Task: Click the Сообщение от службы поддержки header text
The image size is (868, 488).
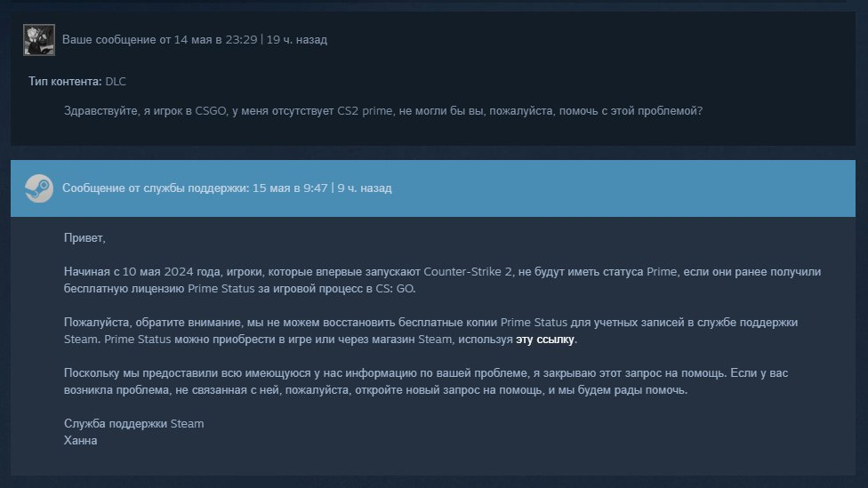Action: 155,188
